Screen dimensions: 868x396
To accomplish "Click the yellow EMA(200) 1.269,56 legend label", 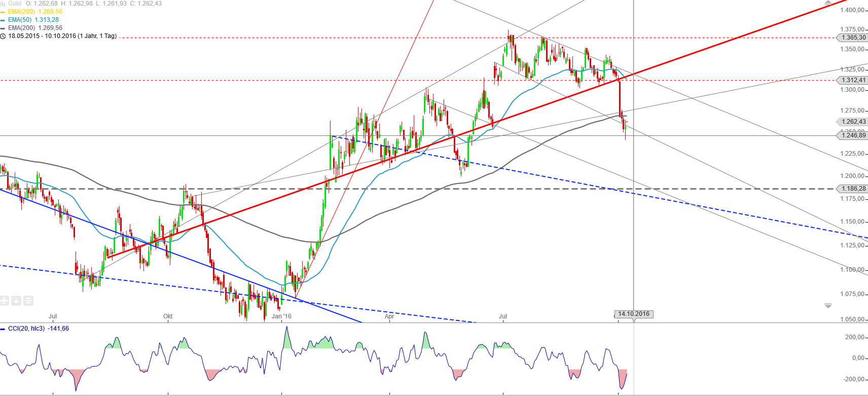I will point(35,12).
